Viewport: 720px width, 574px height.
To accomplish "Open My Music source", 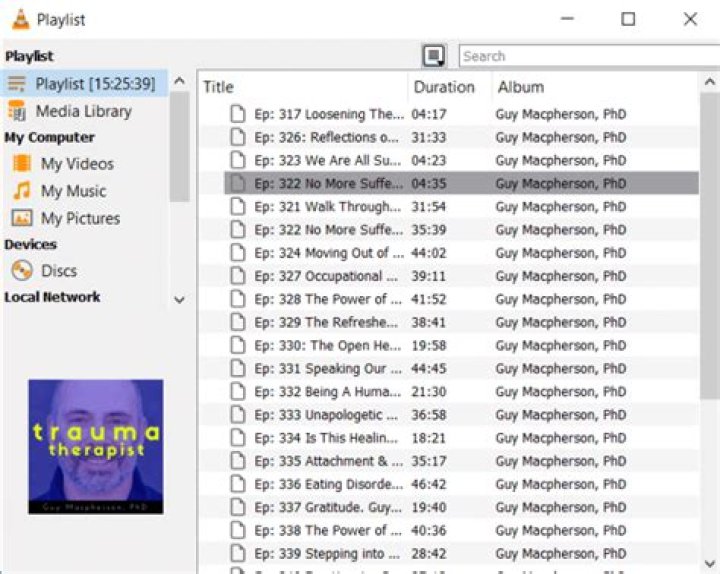I will (x=73, y=191).
